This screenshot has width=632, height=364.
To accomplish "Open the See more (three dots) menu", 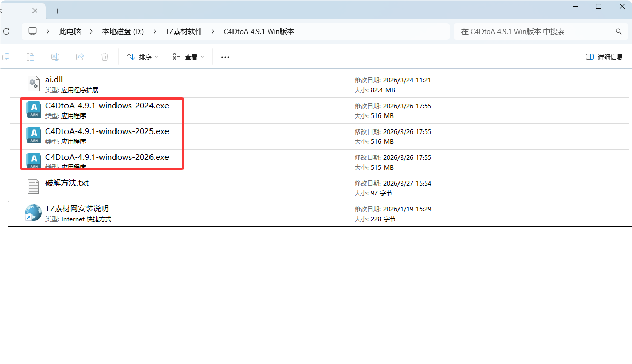I will point(225,57).
